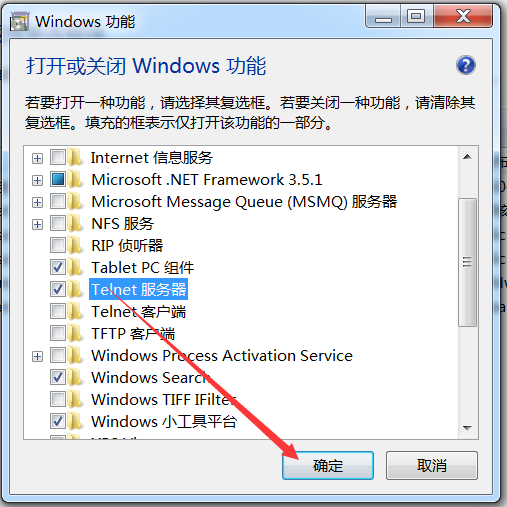Screen dimensions: 507x507
Task: Click the scrollbar down arrow
Action: pos(467,428)
